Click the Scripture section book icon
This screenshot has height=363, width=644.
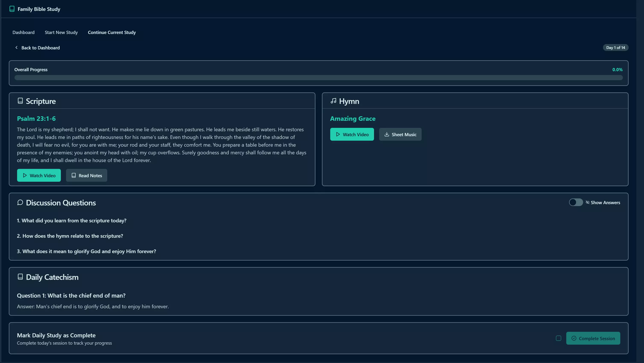(x=20, y=101)
